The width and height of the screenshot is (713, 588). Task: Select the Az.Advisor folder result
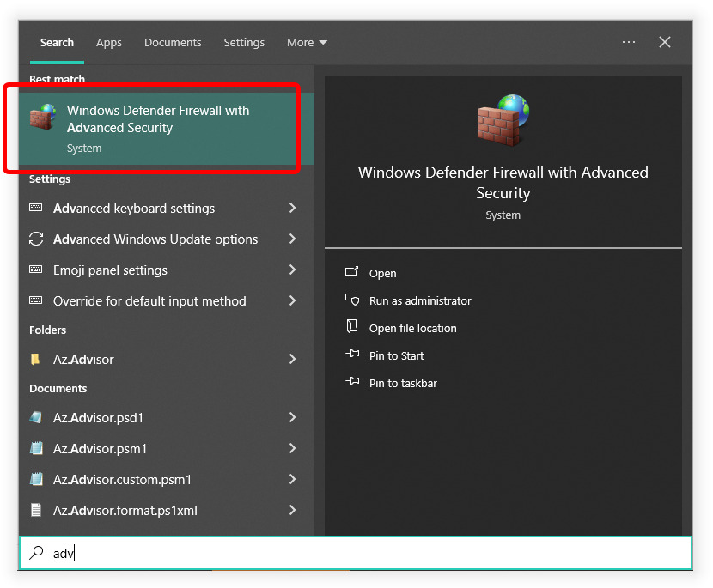coord(167,359)
